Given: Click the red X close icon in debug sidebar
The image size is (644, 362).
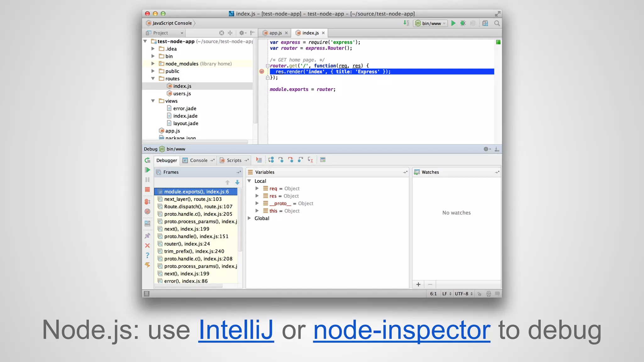Looking at the screenshot, I should tap(147, 245).
